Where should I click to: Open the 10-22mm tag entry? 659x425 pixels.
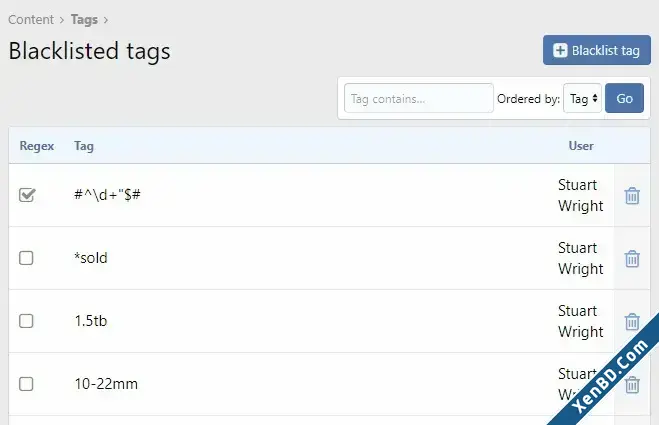106,384
